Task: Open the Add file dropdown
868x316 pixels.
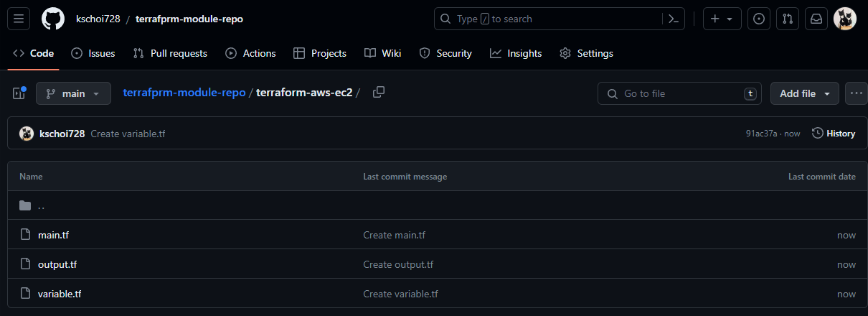Action: [x=805, y=93]
